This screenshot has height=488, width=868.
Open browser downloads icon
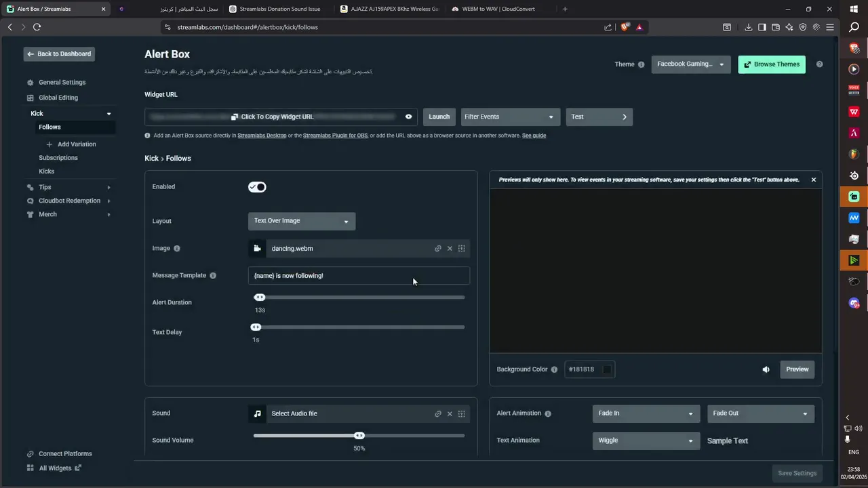click(x=748, y=27)
